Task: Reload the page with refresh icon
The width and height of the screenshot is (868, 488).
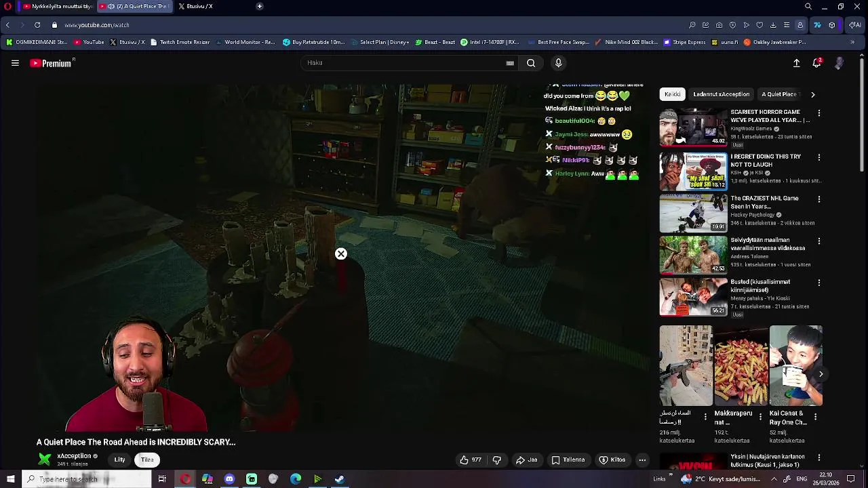Action: (37, 25)
